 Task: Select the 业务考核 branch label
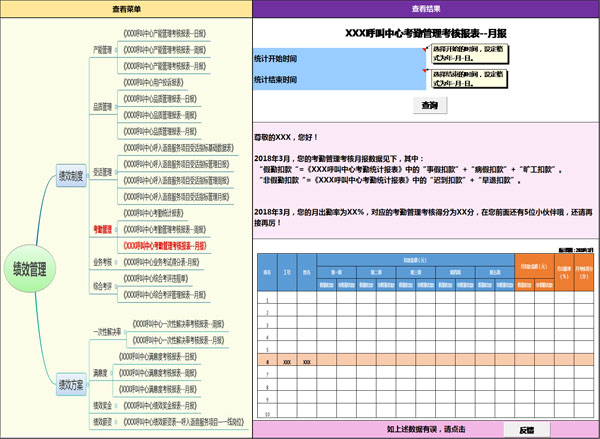click(x=102, y=262)
